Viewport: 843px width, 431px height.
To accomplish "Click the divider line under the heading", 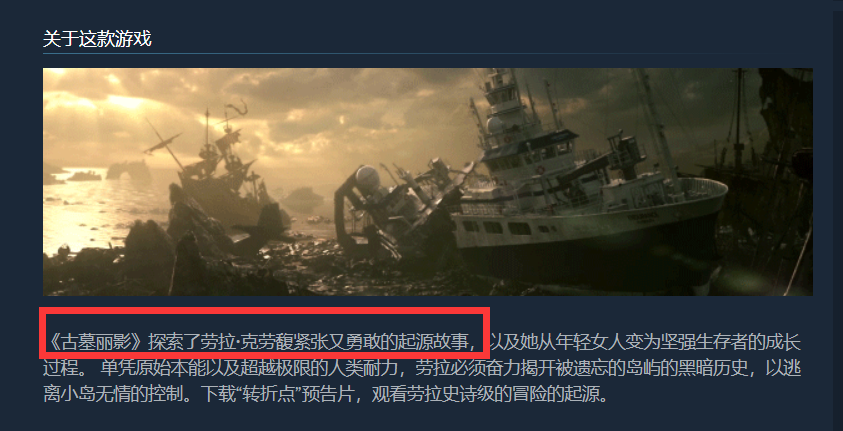I will (x=427, y=53).
